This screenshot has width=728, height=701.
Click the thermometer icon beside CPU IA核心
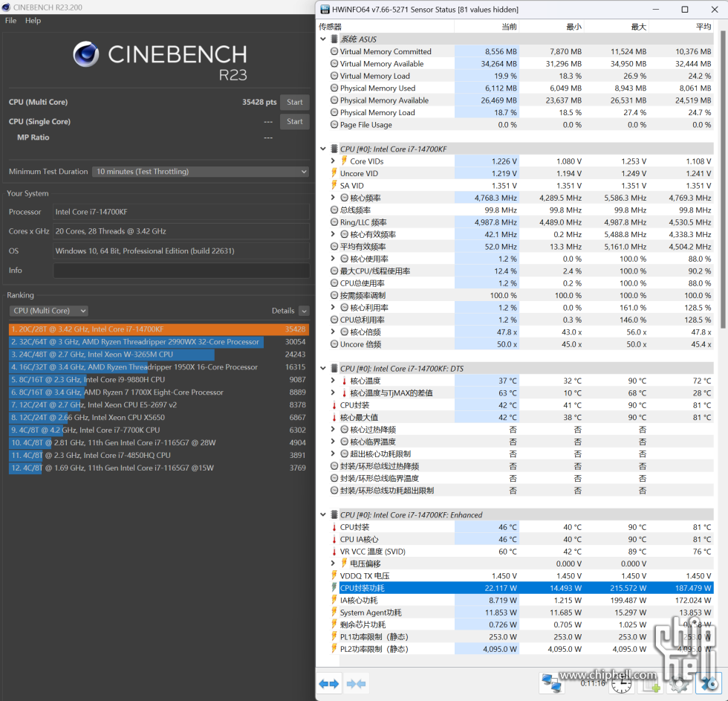click(x=334, y=540)
